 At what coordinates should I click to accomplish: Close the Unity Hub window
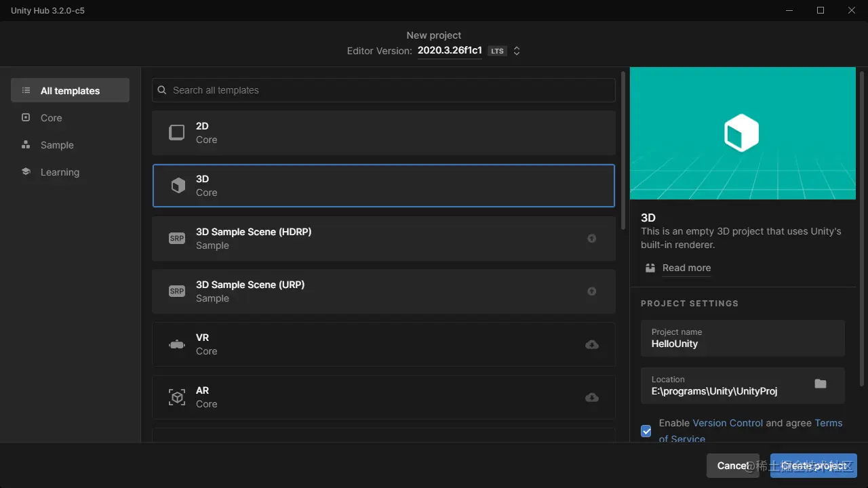pyautogui.click(x=852, y=10)
